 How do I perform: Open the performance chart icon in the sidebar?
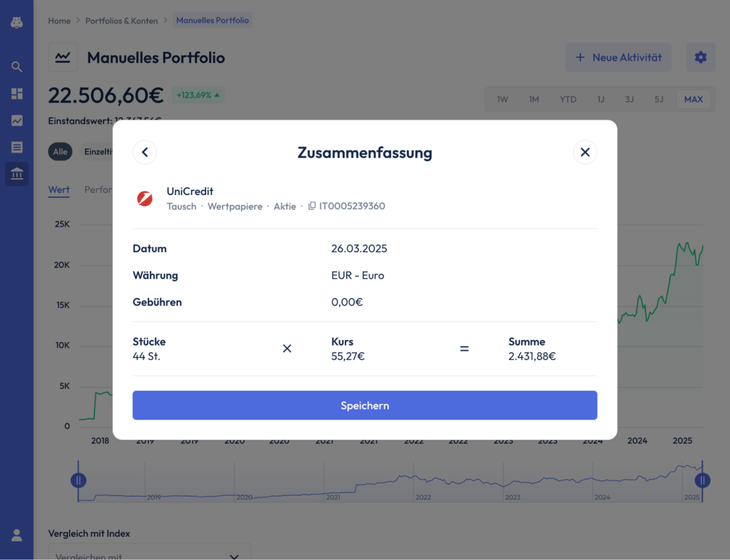coord(17,120)
